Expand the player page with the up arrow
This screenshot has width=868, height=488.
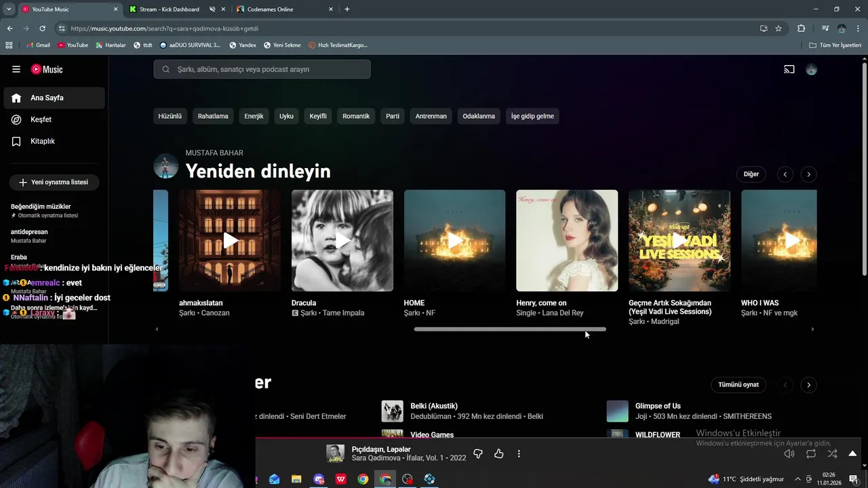852,454
